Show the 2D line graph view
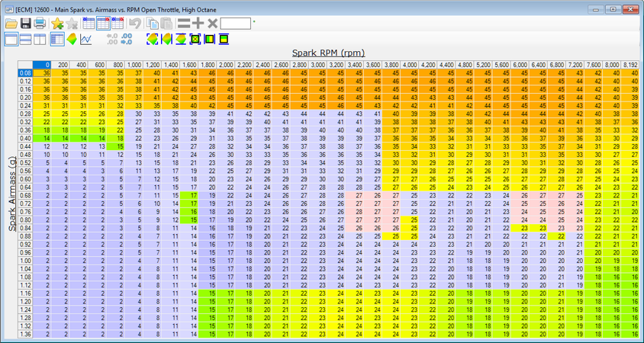 (x=86, y=39)
